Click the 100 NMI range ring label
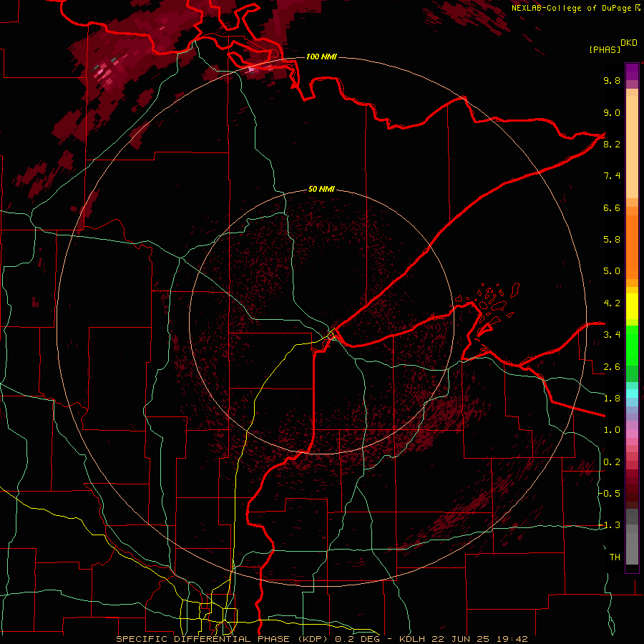 pos(321,57)
